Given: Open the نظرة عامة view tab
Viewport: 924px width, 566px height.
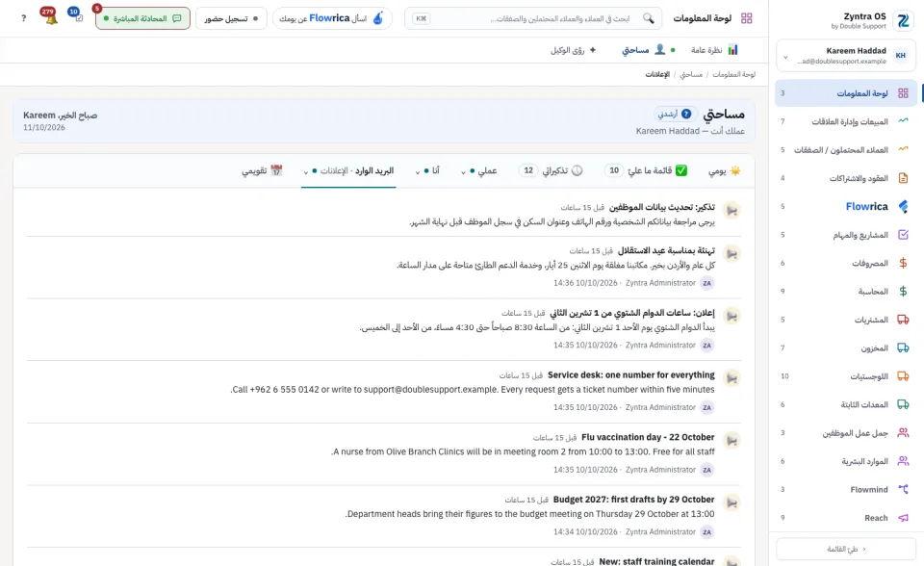Looking at the screenshot, I should click(714, 50).
